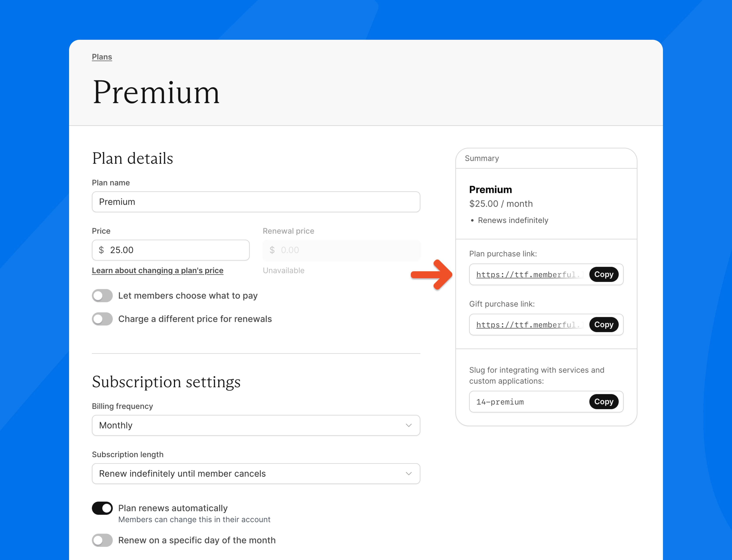
Task: Copy the 14-premium slug
Action: point(604,402)
